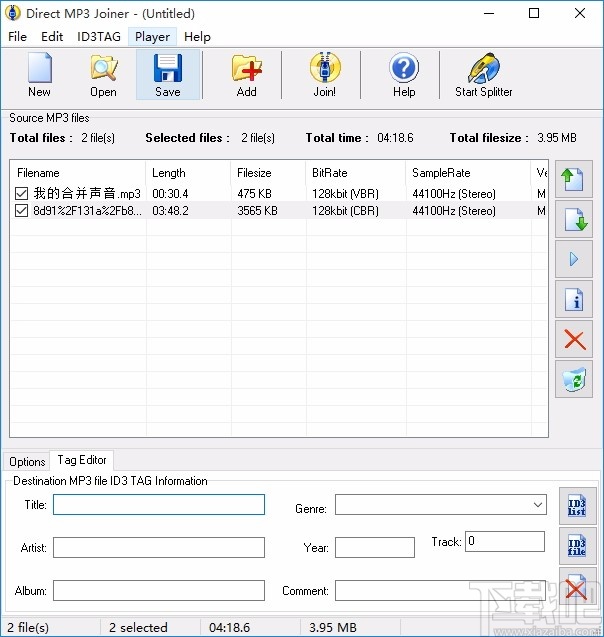604x637 pixels.
Task: Play the selected MP3 file
Action: pos(574,259)
